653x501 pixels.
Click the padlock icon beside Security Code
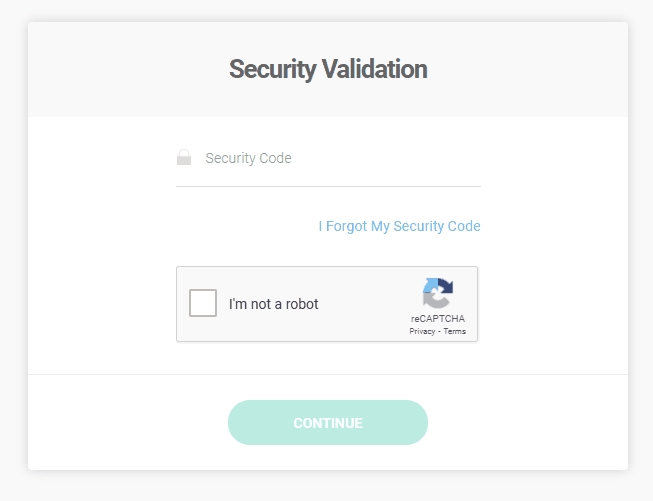tap(184, 158)
